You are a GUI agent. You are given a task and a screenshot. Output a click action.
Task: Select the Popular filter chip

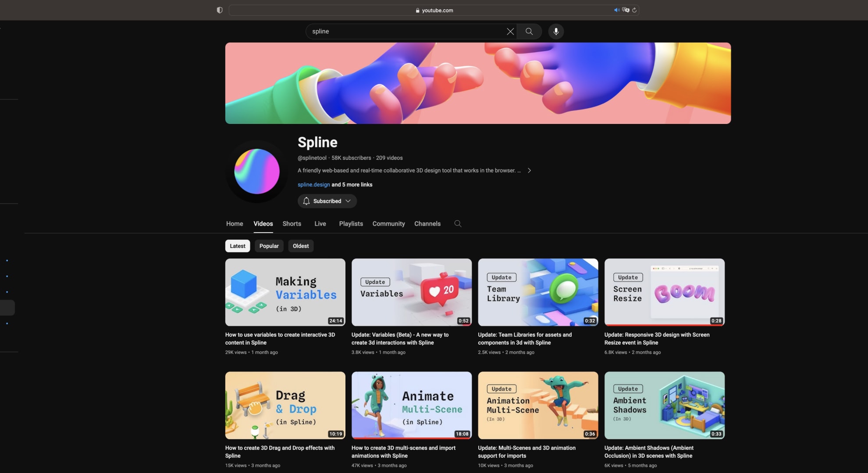(269, 246)
